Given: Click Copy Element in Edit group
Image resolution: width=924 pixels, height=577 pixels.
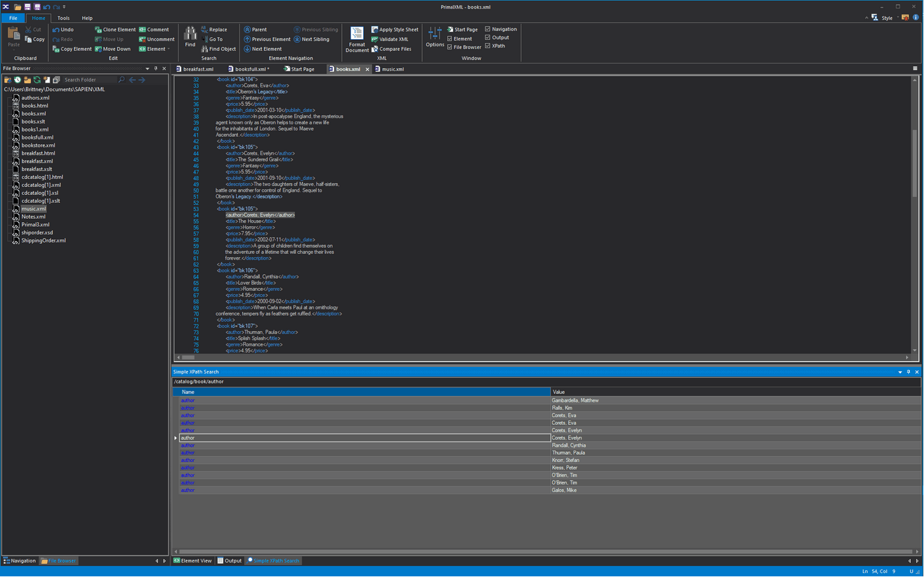Looking at the screenshot, I should (72, 49).
